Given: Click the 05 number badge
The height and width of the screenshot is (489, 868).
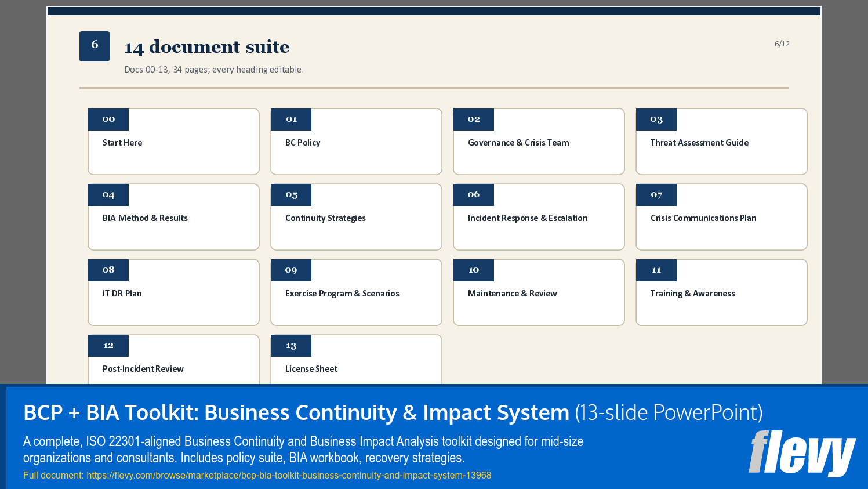Looking at the screenshot, I should click(x=291, y=195).
